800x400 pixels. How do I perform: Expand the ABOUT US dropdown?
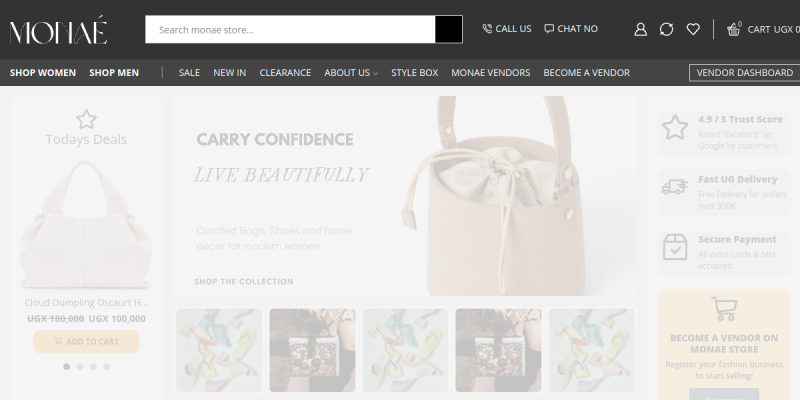coord(351,72)
